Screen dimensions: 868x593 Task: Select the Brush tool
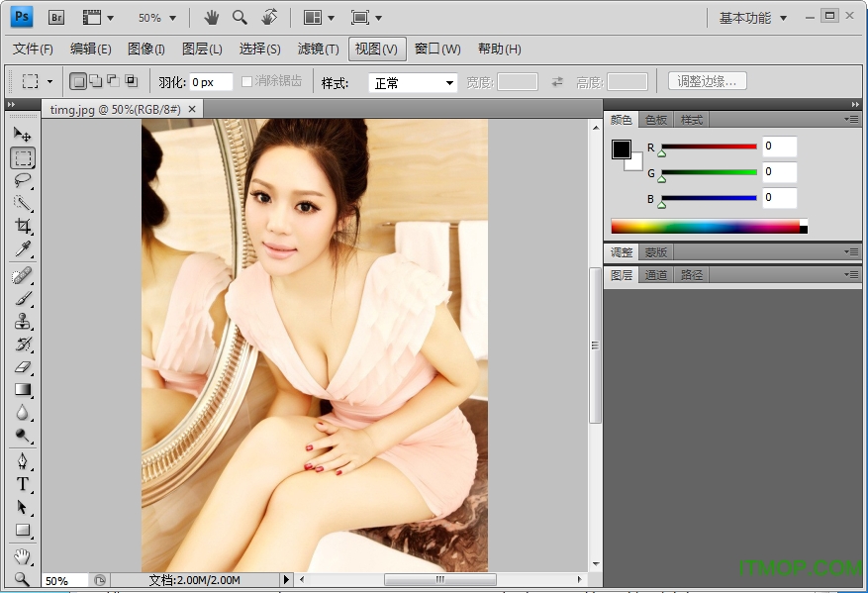click(x=22, y=299)
